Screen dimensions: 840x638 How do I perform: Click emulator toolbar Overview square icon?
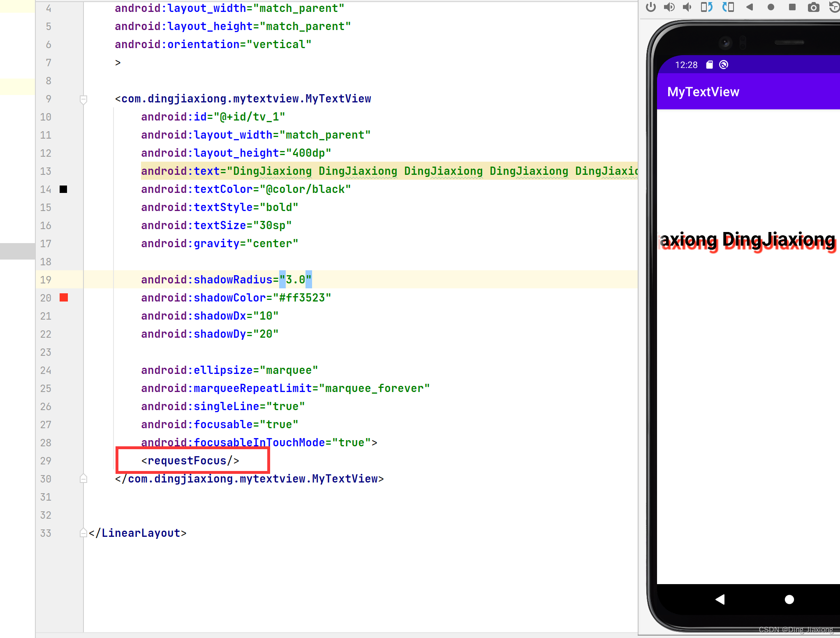(792, 7)
